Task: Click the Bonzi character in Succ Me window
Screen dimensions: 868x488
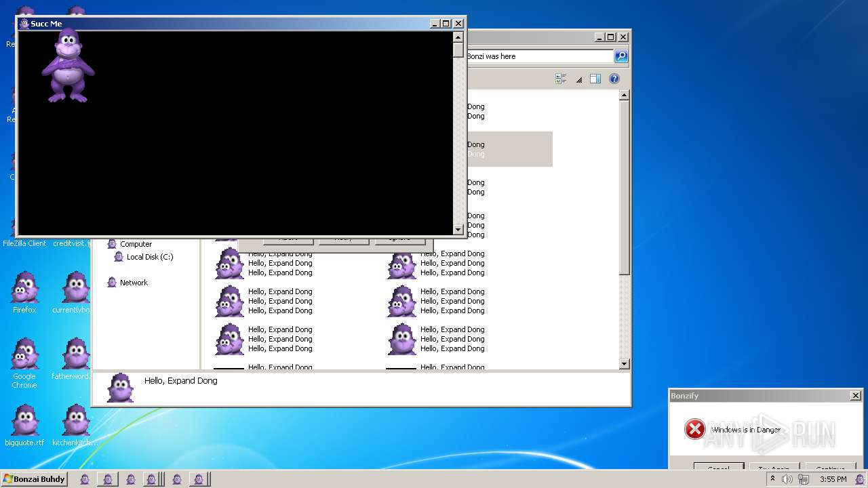Action: (68, 66)
